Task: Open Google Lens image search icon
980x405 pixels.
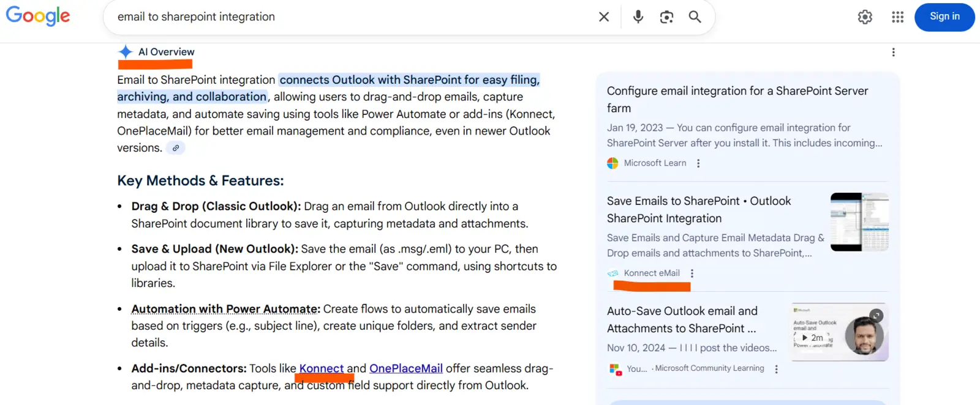Action: [x=666, y=17]
